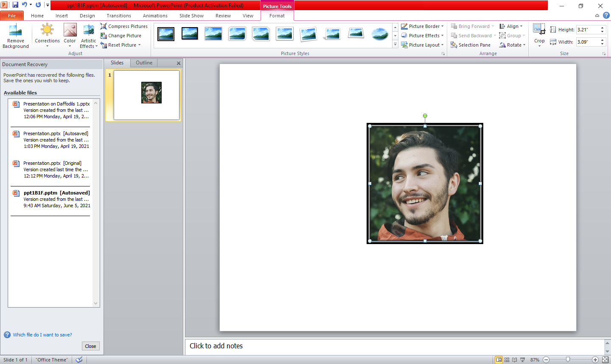
Task: Click the Remove Background icon
Action: pyautogui.click(x=15, y=31)
